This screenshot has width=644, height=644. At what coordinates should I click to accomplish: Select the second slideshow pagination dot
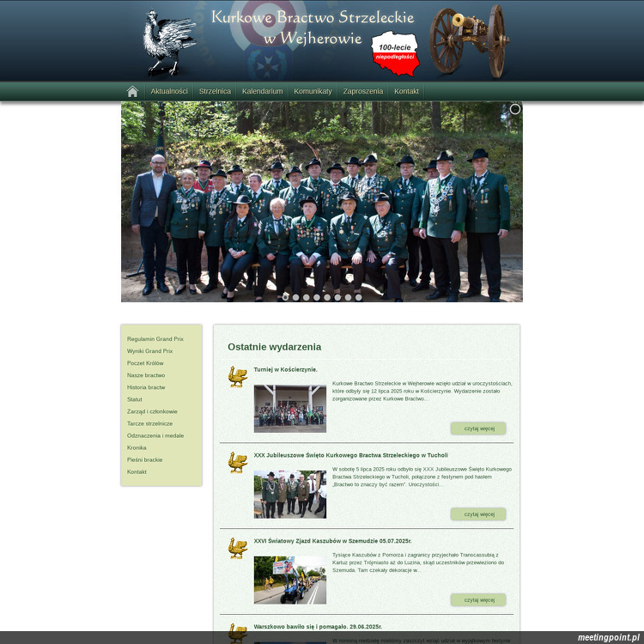click(x=295, y=297)
